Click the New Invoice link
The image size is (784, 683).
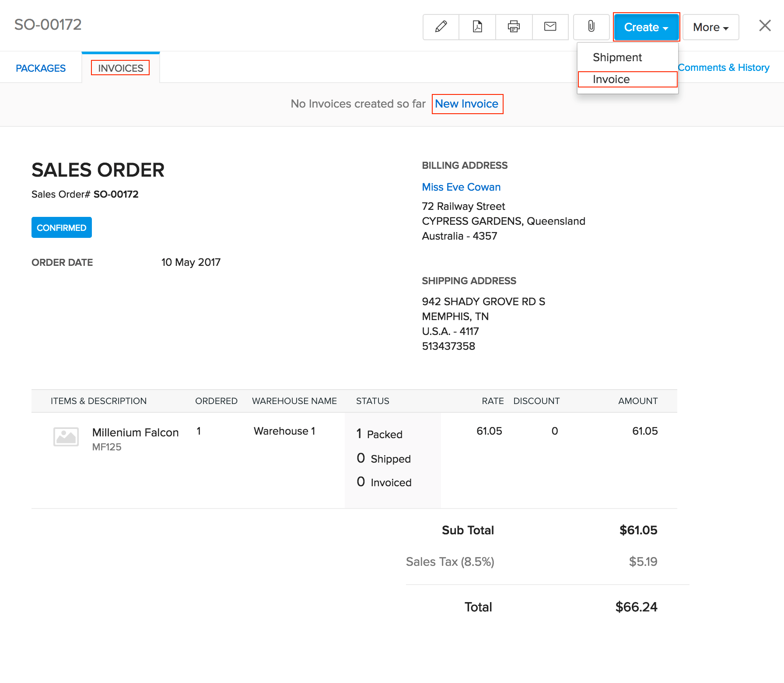466,104
